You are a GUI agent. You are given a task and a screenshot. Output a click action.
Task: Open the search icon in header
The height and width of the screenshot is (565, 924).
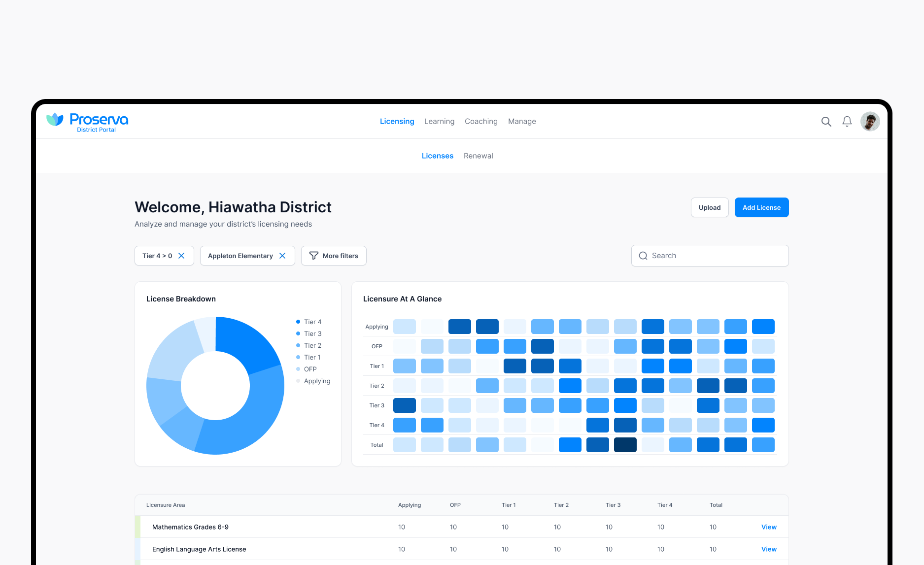(x=826, y=122)
